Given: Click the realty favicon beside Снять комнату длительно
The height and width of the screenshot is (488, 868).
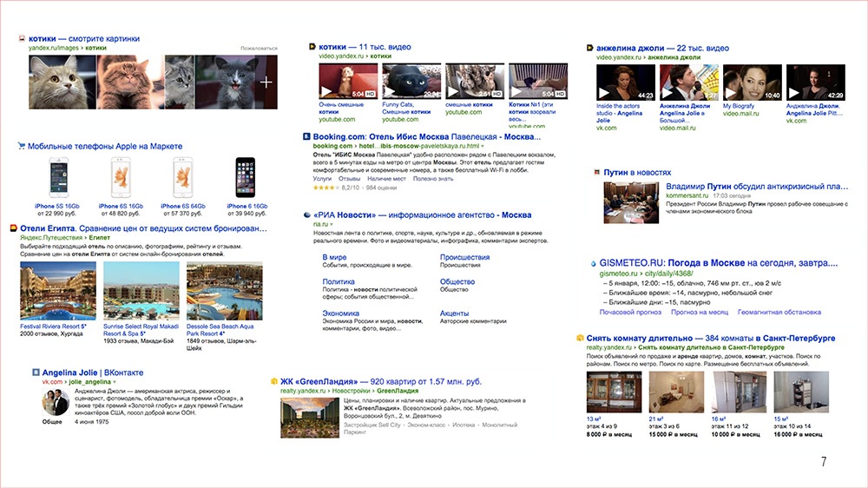Looking at the screenshot, I should tap(580, 338).
